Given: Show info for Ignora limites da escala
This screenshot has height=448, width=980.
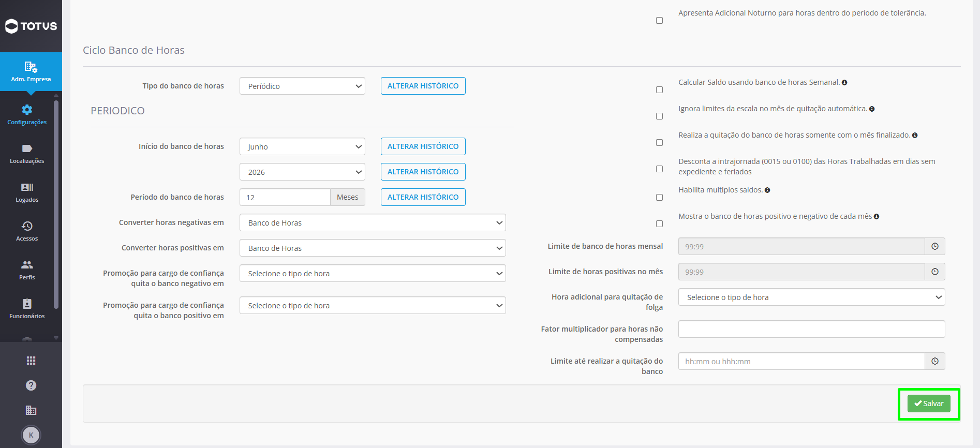Looking at the screenshot, I should click(872, 109).
